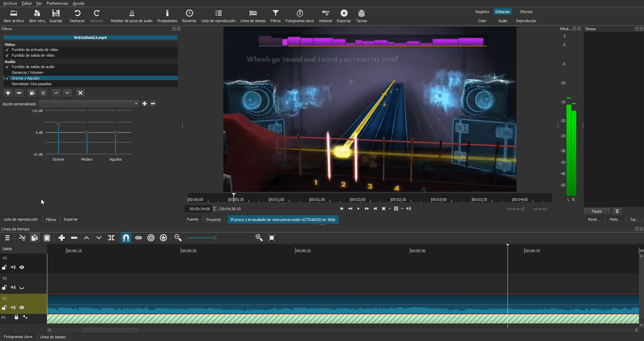
Task: Click the Abrir otro toolbar icon
Action: click(x=37, y=16)
